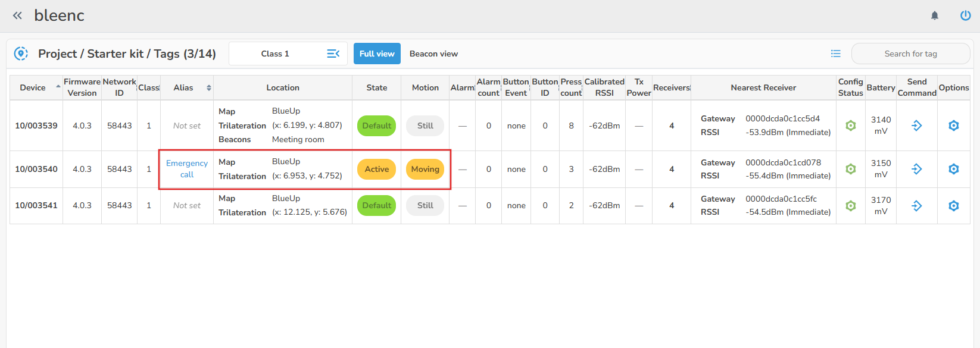The image size is (980, 348).
Task: Open the Class 1 filter dropdown
Action: point(288,54)
